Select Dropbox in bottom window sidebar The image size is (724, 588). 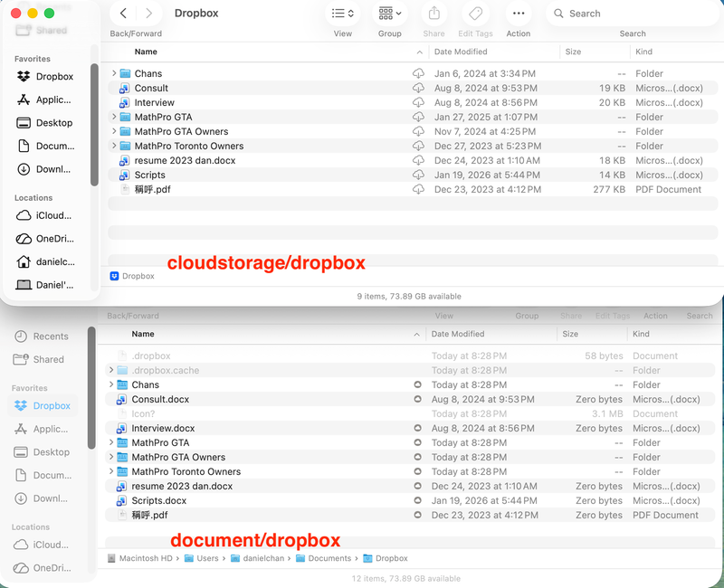[x=43, y=405]
